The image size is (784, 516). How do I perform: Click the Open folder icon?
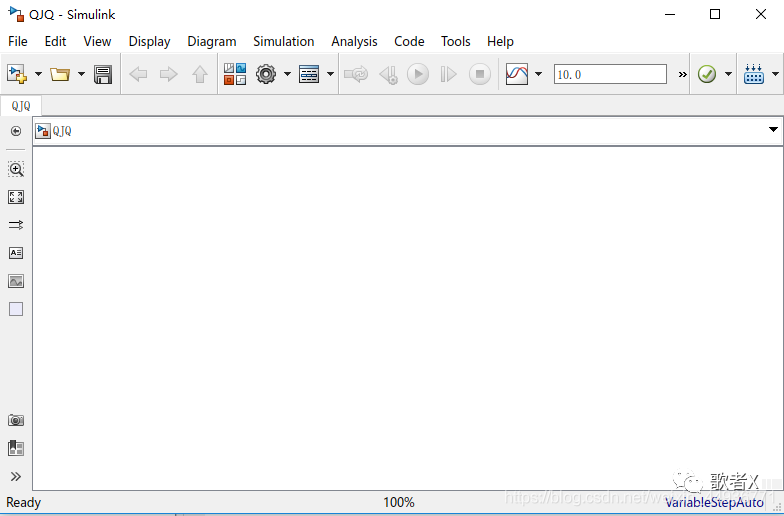click(60, 74)
